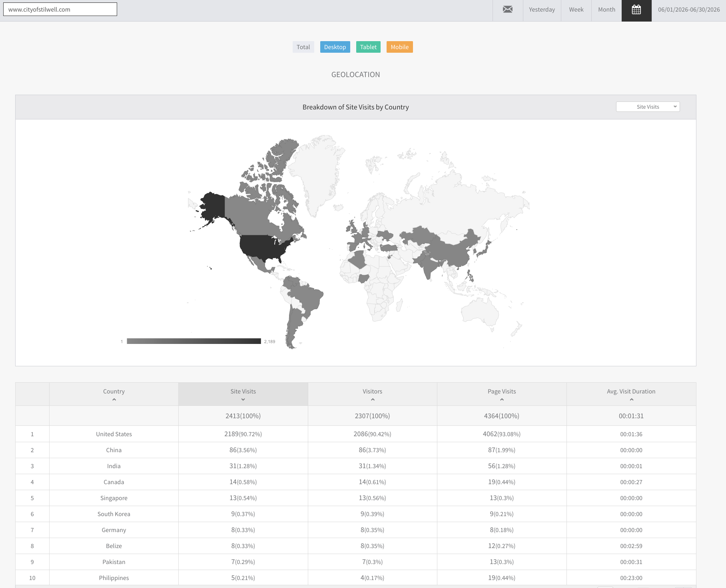Click the 2189(90.72%) site visits value
The image size is (726, 588).
point(243,434)
